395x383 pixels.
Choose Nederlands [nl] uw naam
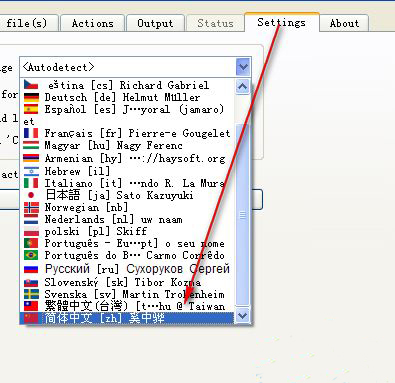pyautogui.click(x=128, y=219)
